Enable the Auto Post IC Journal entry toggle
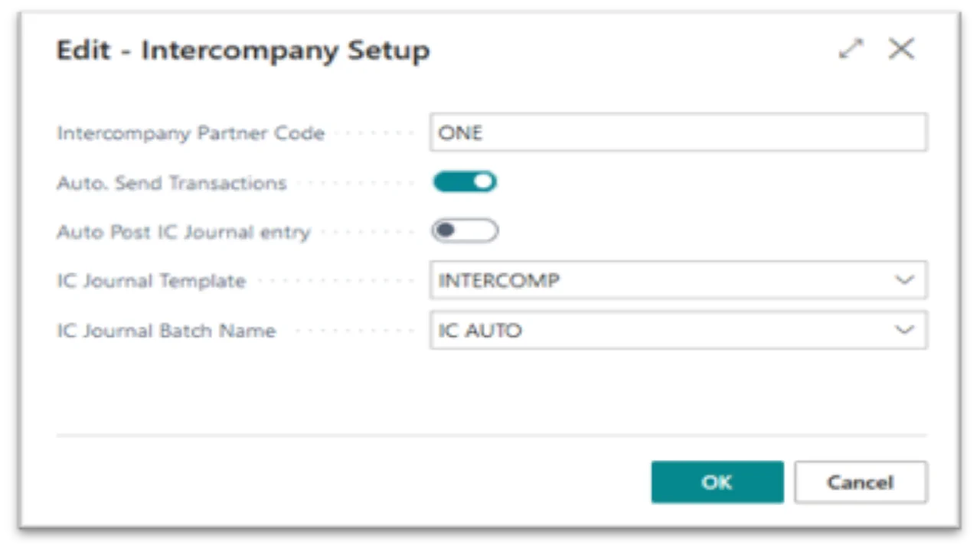Viewport: 980px width, 551px height. (465, 231)
